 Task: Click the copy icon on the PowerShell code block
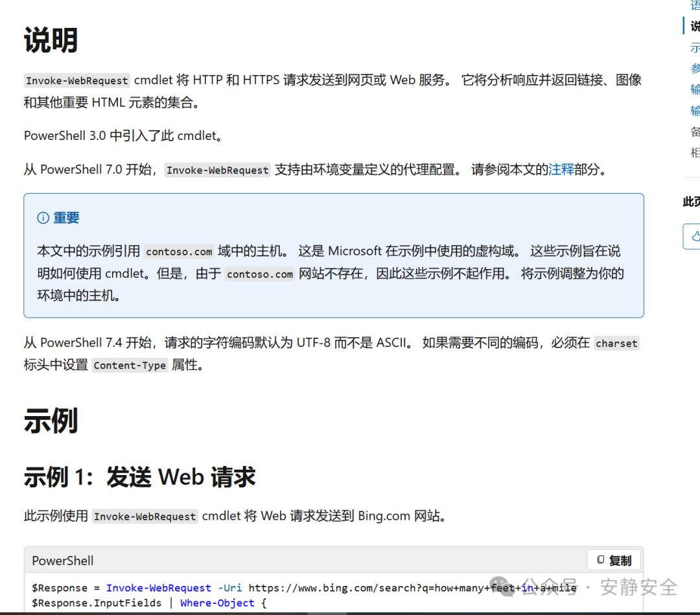[x=601, y=559]
